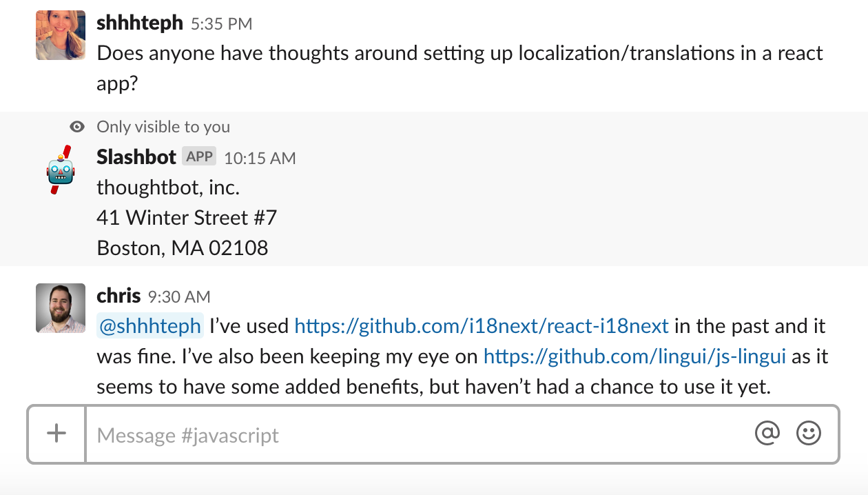Click the 'Only visible to you' label

coord(163,127)
